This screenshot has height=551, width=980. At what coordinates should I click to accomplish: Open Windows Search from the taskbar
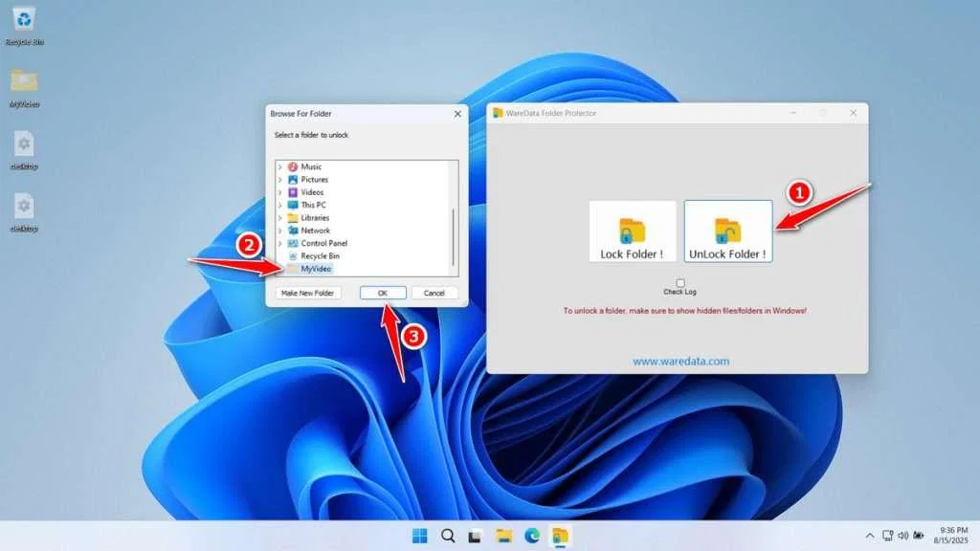(x=447, y=537)
